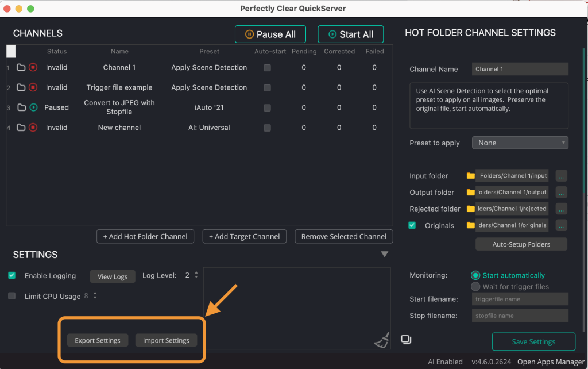Screen dimensions: 588x369
Task: Toggle Auto-start checkbox for New channel
Action: point(267,128)
